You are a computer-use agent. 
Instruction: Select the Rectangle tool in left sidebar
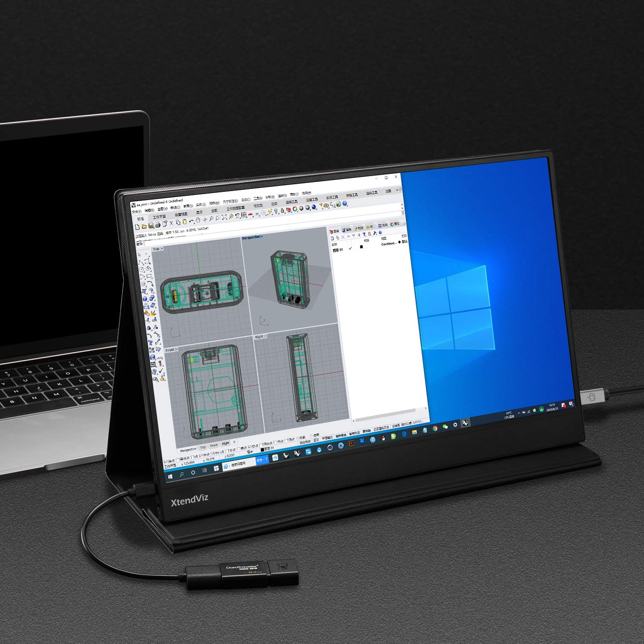coord(149,276)
